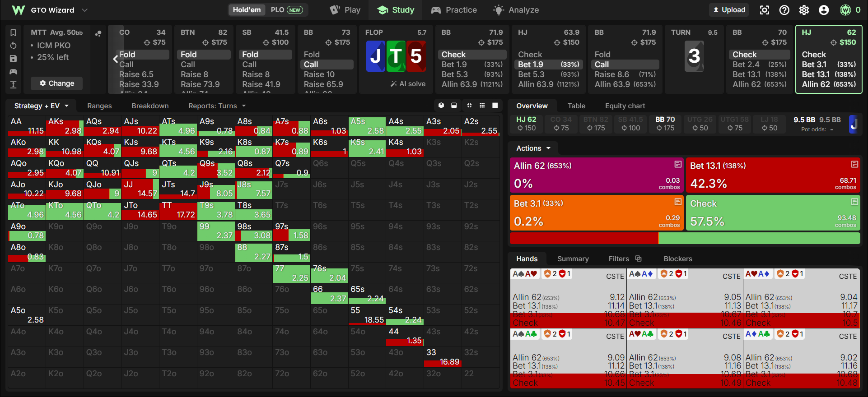
Task: Switch game type to PLO
Action: coord(286,10)
